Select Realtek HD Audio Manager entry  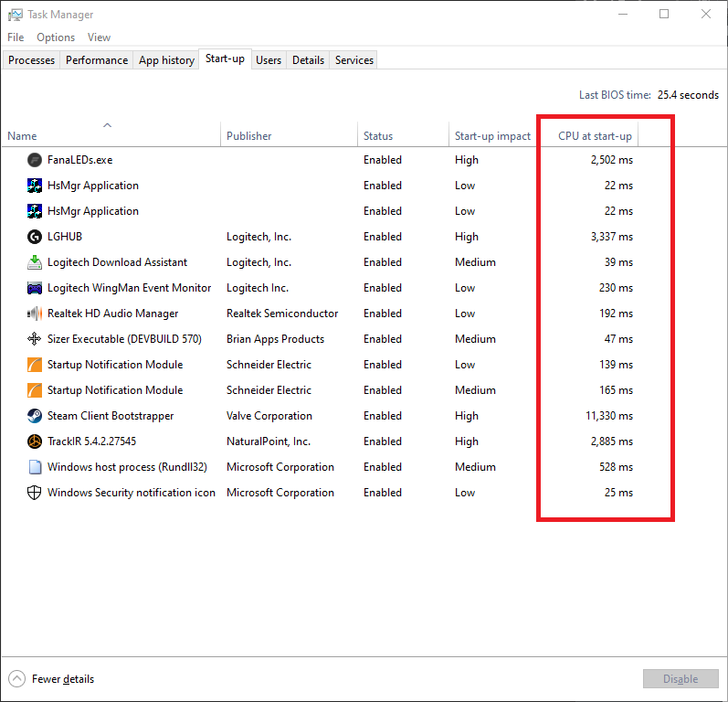[113, 314]
